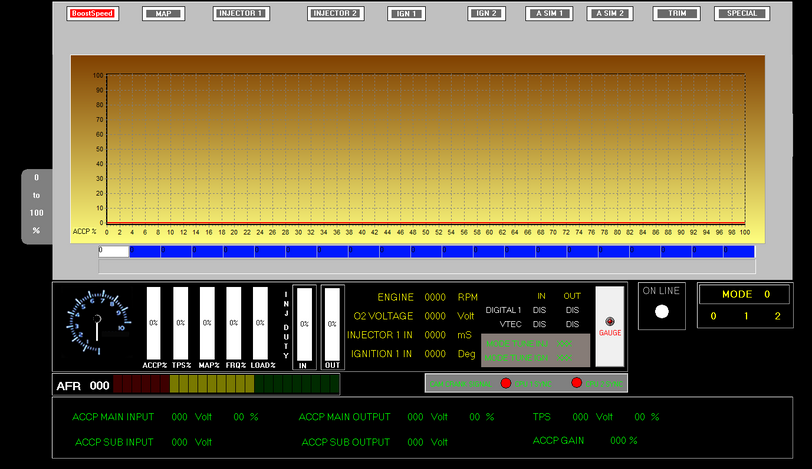
Task: Click the GAUGE button
Action: (x=610, y=327)
